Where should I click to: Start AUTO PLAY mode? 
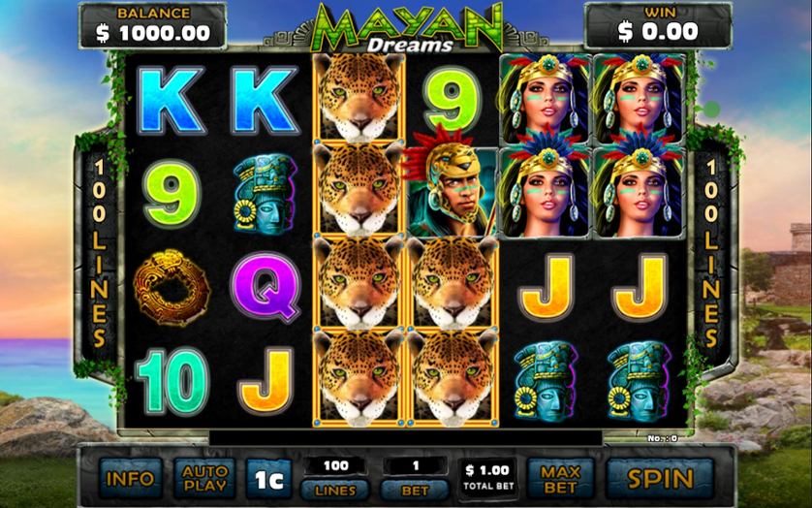[204, 479]
